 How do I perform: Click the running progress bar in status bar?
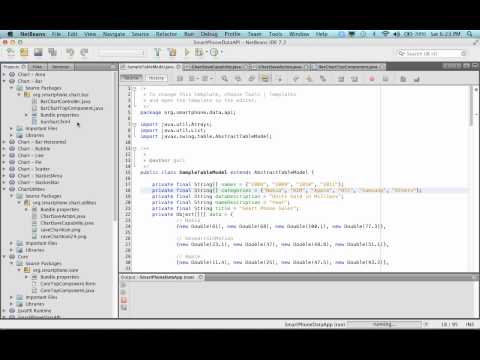coord(384,324)
